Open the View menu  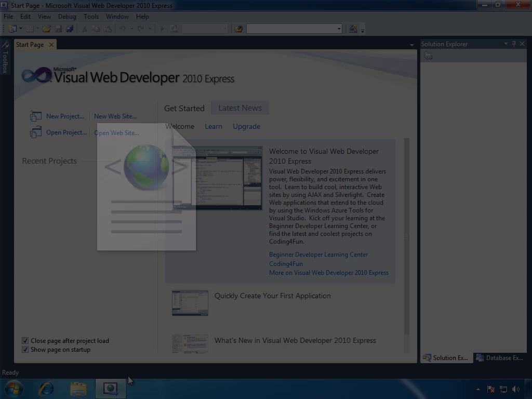coord(44,17)
